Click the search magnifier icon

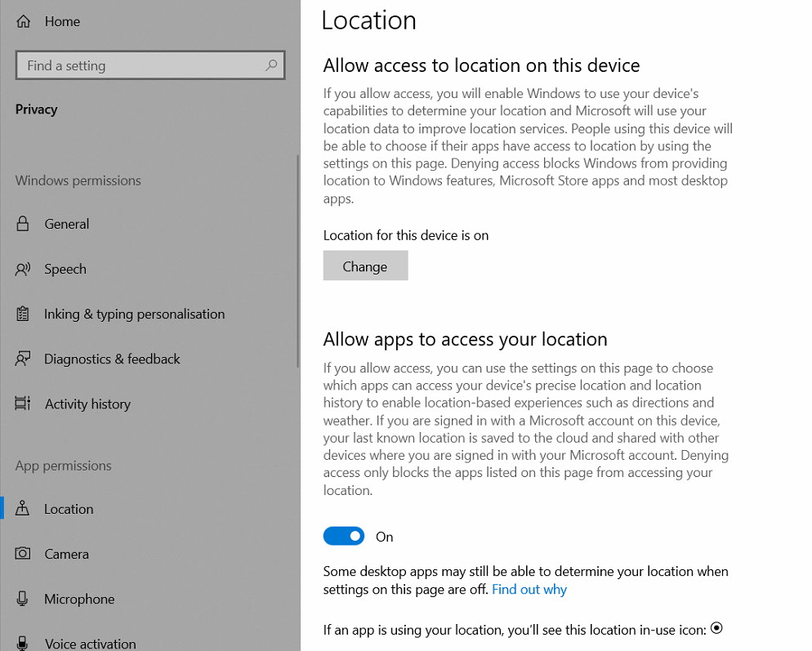pyautogui.click(x=271, y=65)
